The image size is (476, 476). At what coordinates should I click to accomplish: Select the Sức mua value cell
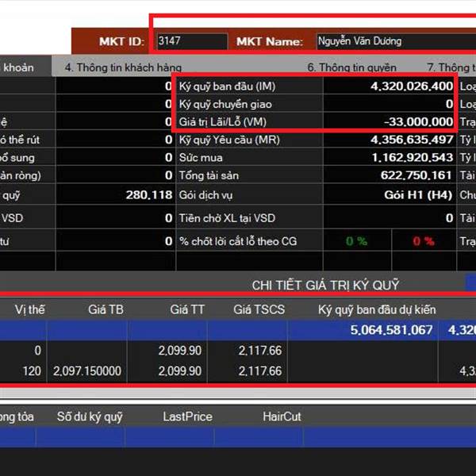click(x=389, y=157)
